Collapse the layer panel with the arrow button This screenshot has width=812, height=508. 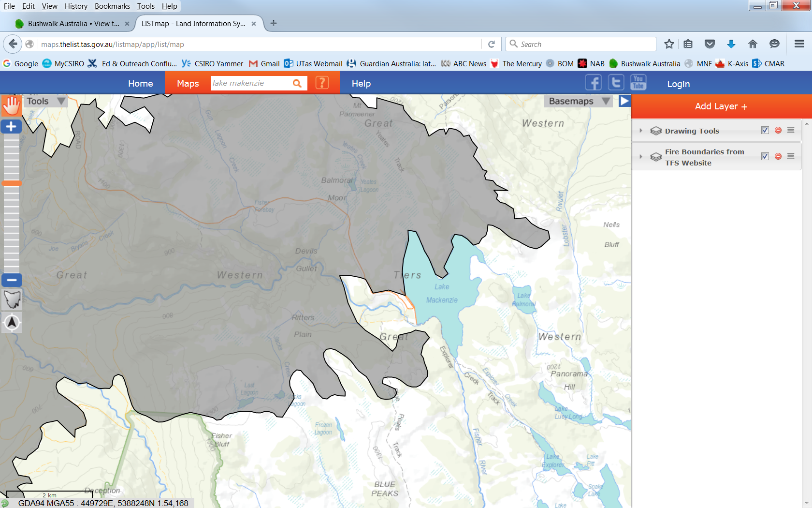tap(624, 101)
